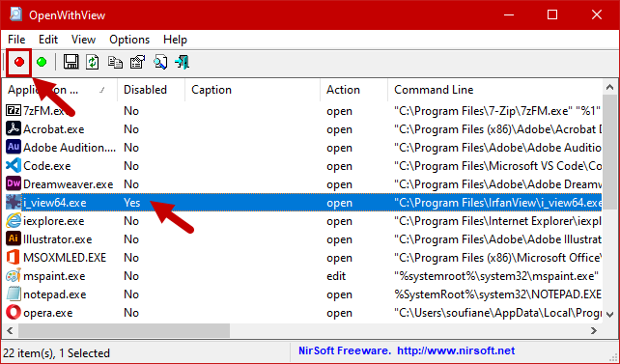Open the Help menu

(x=175, y=40)
